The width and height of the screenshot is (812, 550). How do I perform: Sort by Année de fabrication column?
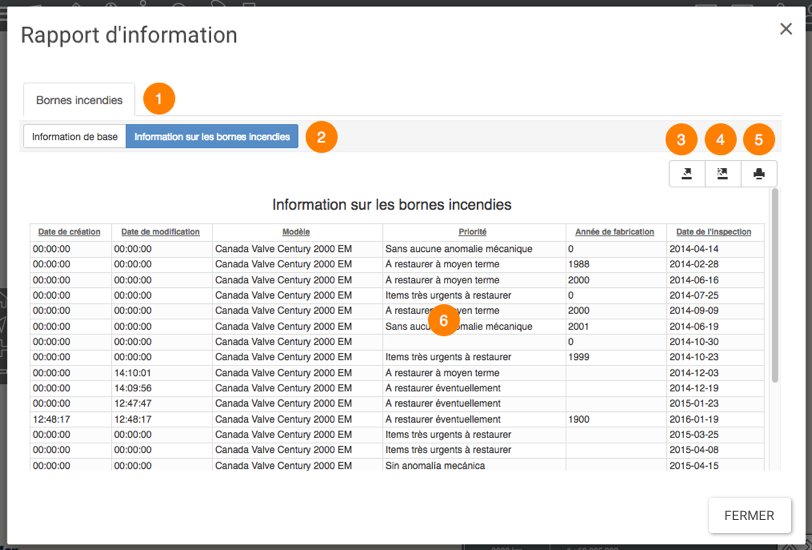[615, 232]
